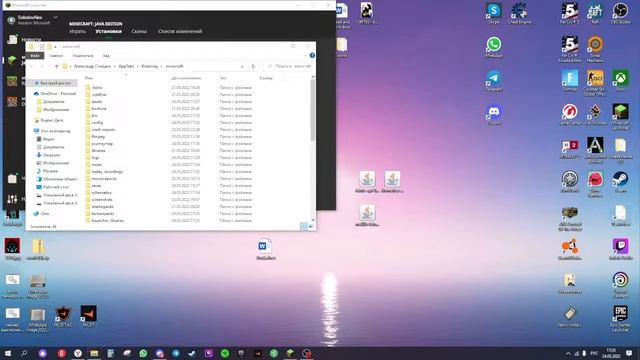
Task: Select the Установки tab in Minecraft Launcher
Action: (x=109, y=31)
